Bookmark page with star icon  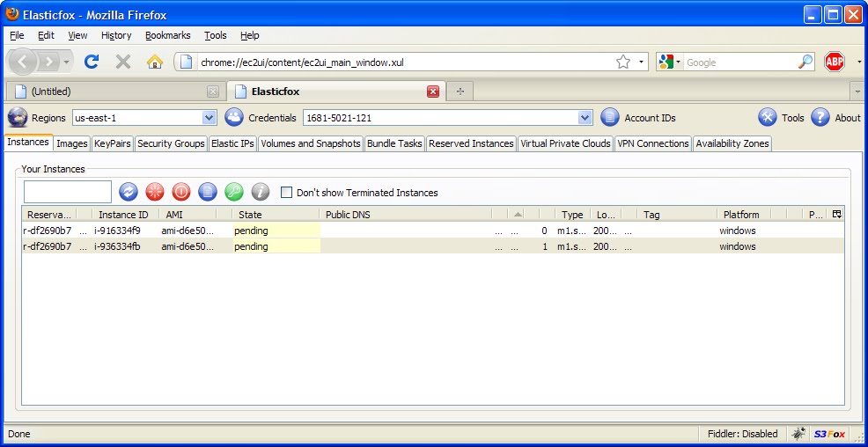point(623,62)
